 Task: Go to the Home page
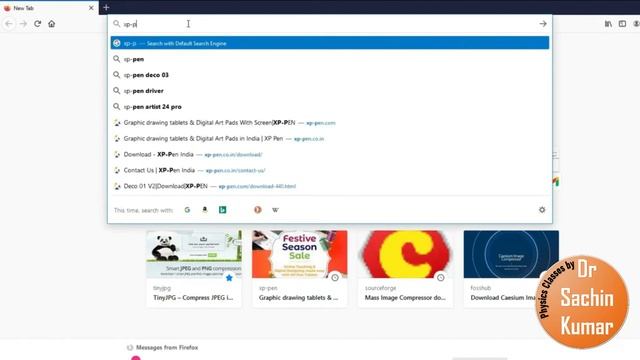click(51, 24)
